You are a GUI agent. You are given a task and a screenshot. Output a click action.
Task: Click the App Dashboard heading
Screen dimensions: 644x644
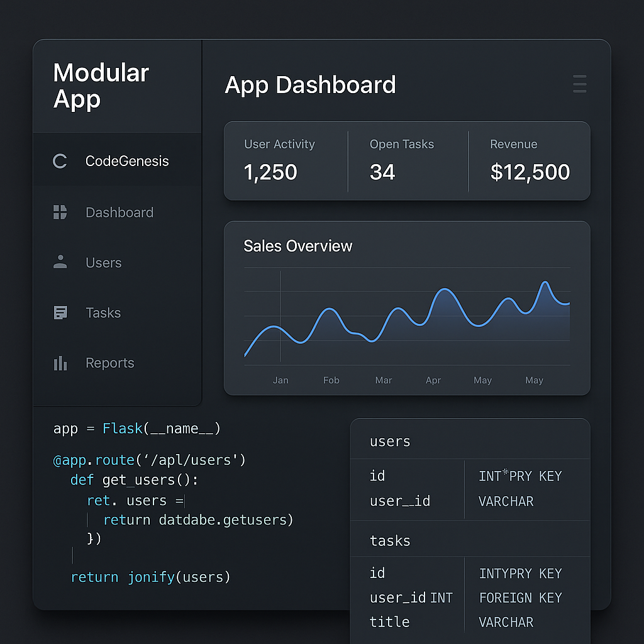tap(310, 85)
